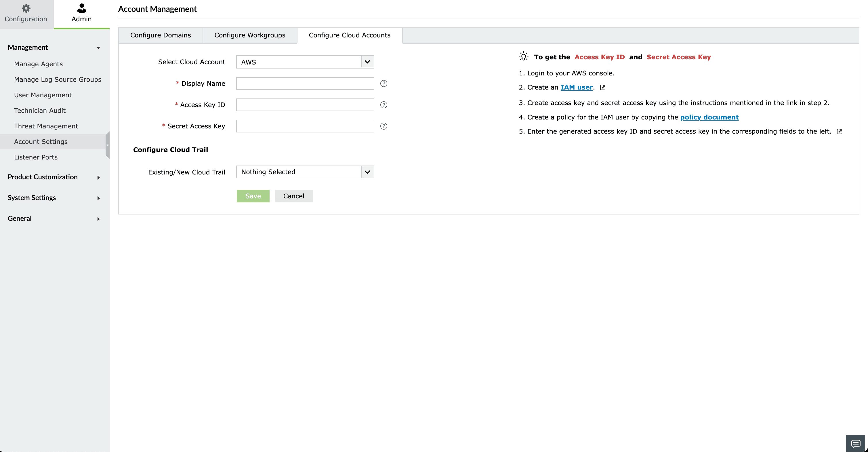Click the Configuration gear icon
The image size is (868, 452).
coord(26,8)
